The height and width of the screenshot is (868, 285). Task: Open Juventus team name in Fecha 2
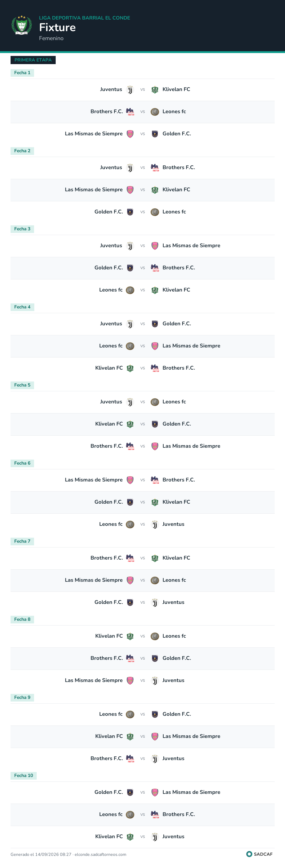coord(111,168)
